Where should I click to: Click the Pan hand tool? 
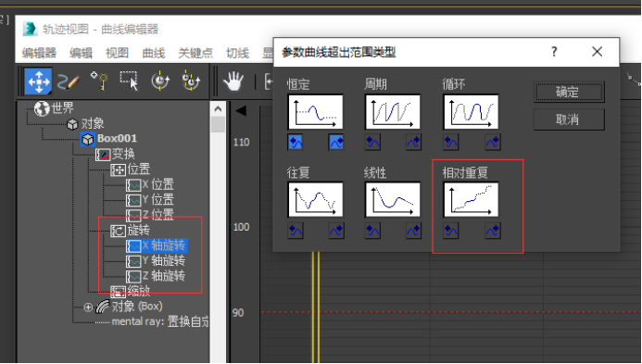tap(233, 82)
